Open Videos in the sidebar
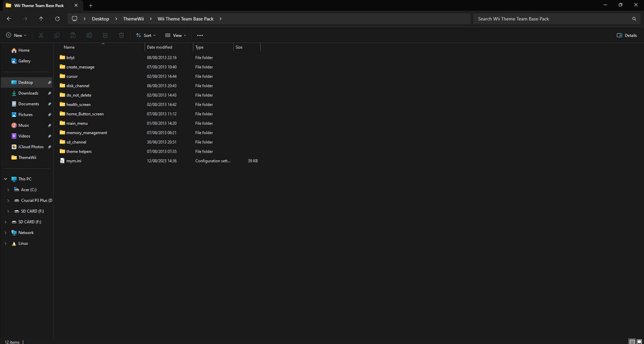 tap(24, 136)
